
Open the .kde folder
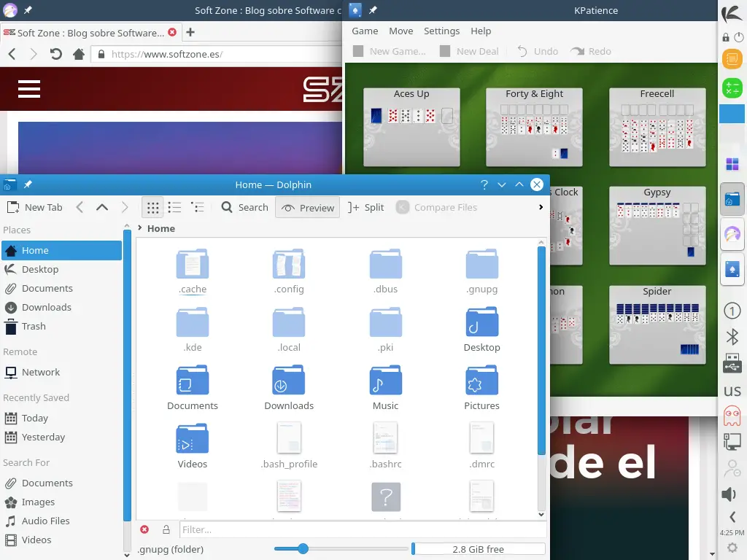click(193, 329)
